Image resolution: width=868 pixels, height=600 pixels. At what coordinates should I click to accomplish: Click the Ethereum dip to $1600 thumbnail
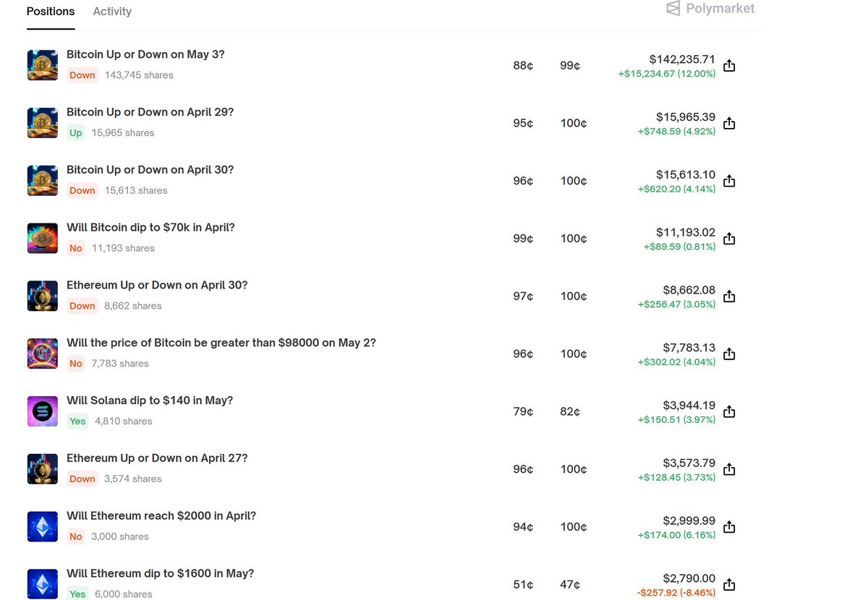coord(42,584)
